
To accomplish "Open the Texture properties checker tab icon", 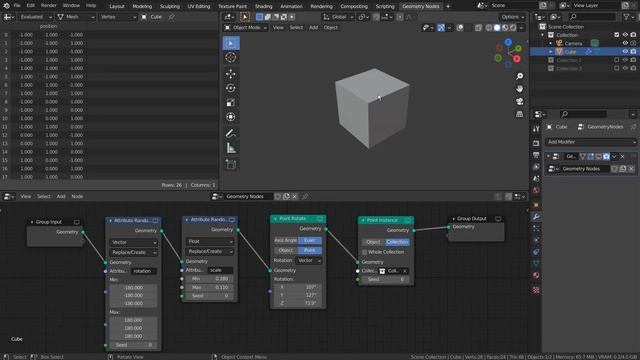I will click(x=536, y=290).
